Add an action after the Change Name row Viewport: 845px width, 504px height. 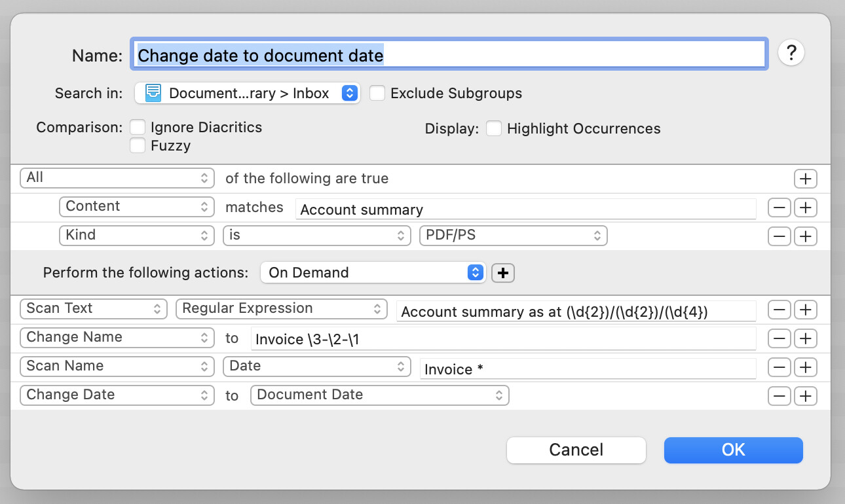[x=805, y=338]
